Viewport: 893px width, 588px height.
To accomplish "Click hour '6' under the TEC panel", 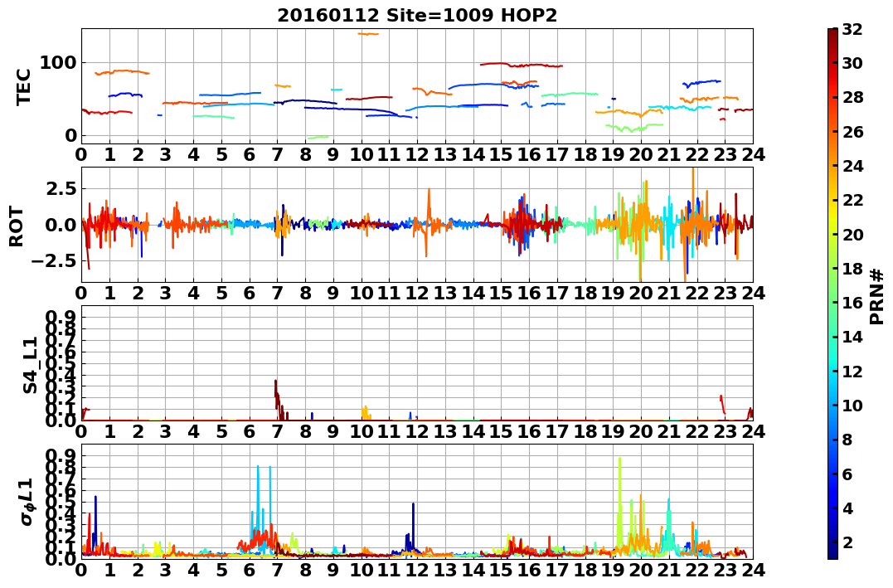I will coord(250,154).
